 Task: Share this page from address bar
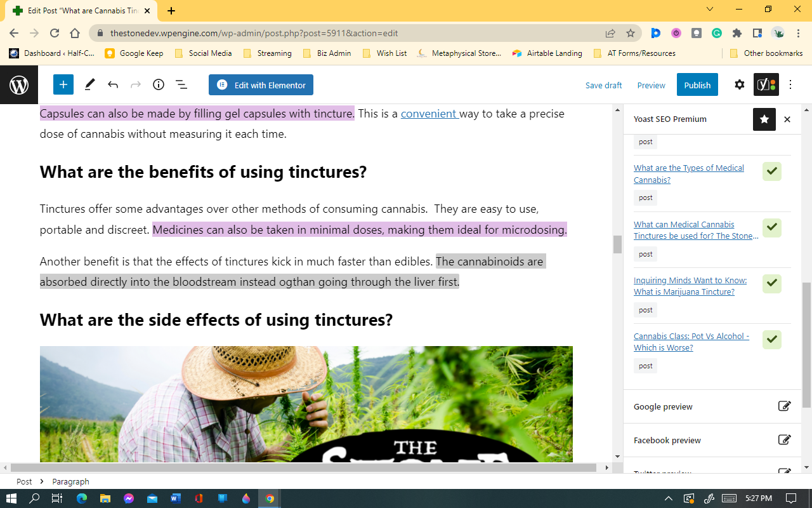[610, 33]
